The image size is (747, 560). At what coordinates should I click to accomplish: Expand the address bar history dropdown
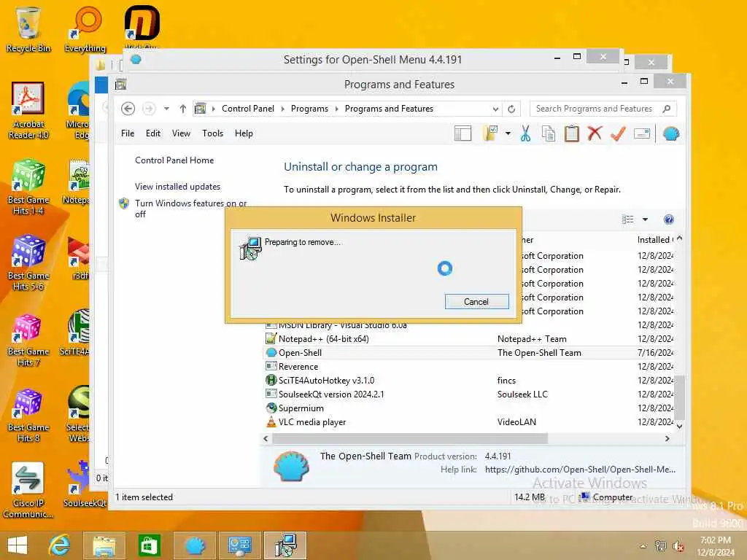coord(495,109)
